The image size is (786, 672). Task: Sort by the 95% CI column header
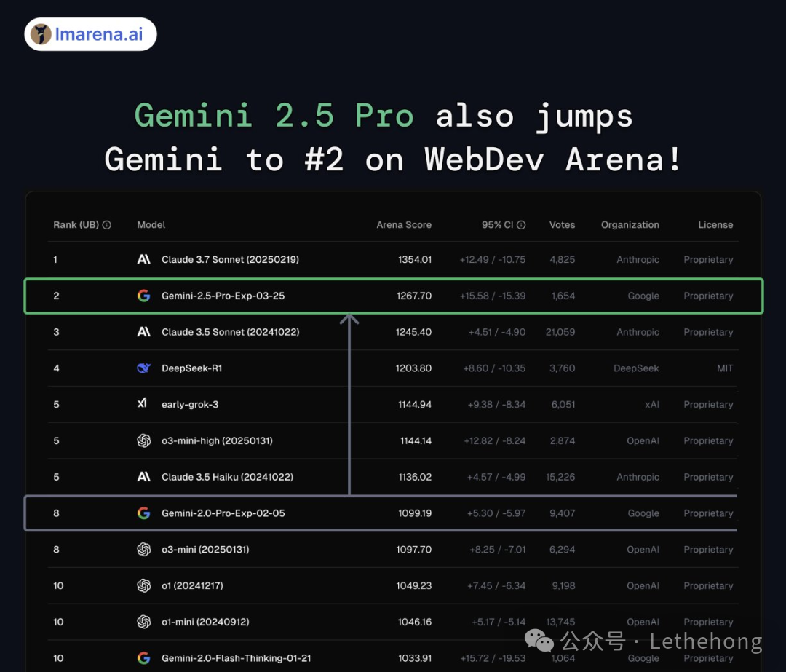click(x=497, y=225)
